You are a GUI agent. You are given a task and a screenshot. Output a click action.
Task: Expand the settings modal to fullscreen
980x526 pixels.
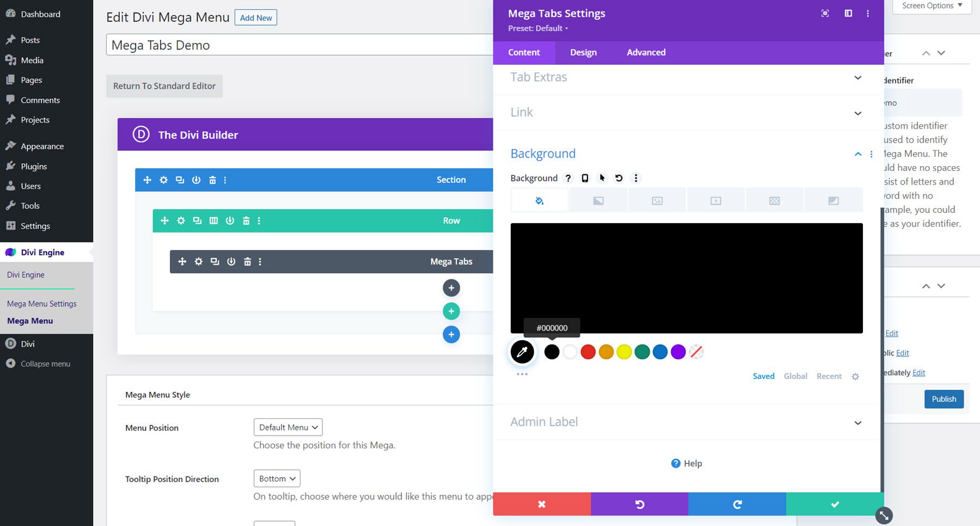(x=825, y=13)
